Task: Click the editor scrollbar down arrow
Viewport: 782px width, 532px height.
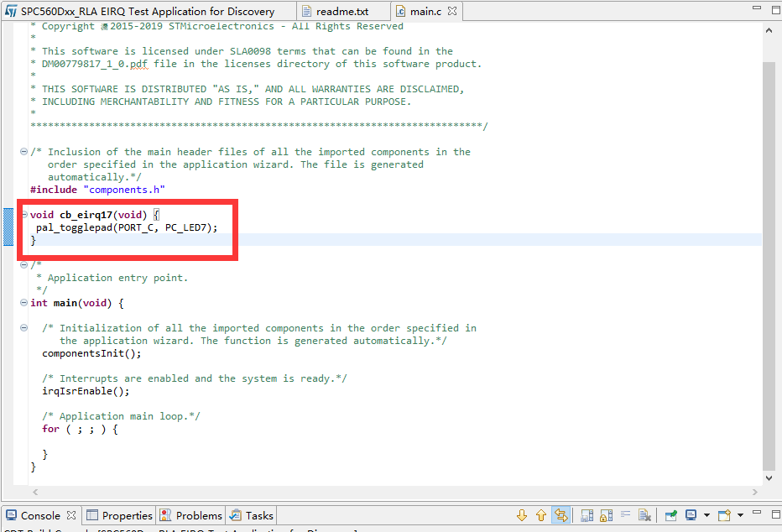Action: pyautogui.click(x=769, y=478)
